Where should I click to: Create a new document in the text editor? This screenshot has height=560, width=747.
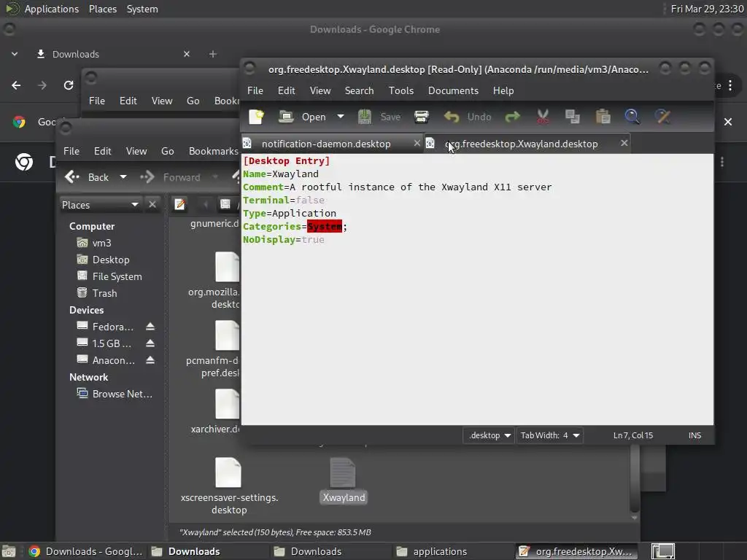pos(256,117)
